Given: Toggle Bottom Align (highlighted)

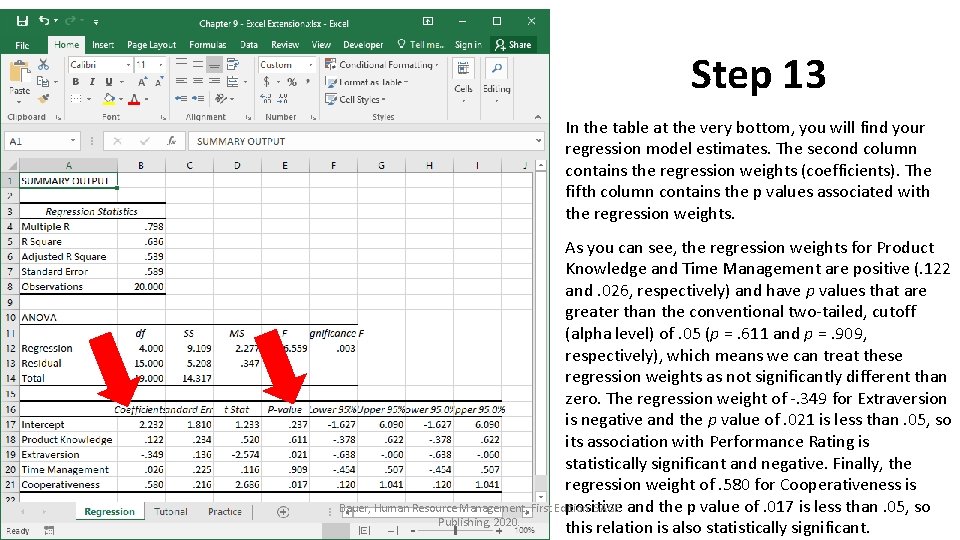Looking at the screenshot, I should [214, 64].
